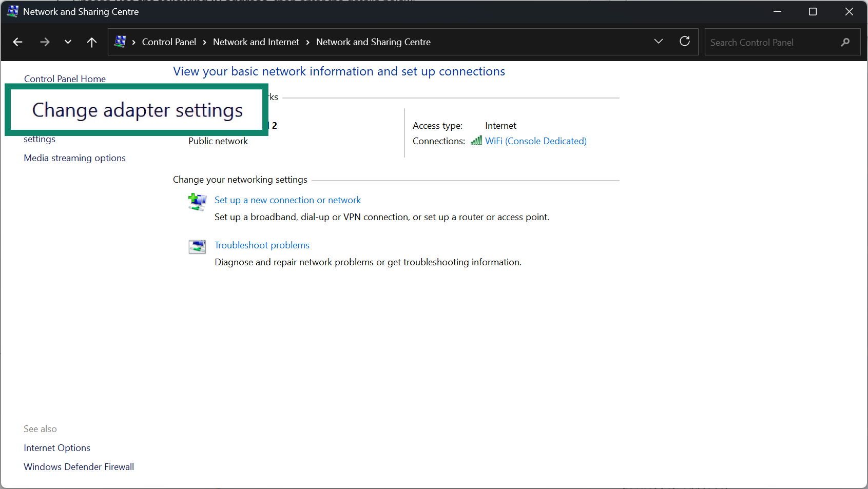Refresh the current Control Panel page
Viewport: 868px width, 489px height.
click(685, 42)
